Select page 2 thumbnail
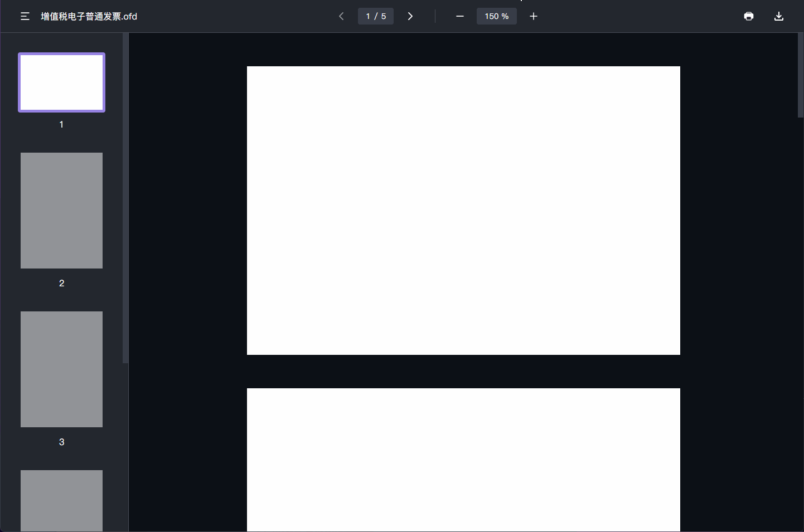This screenshot has width=804, height=532. [x=61, y=211]
